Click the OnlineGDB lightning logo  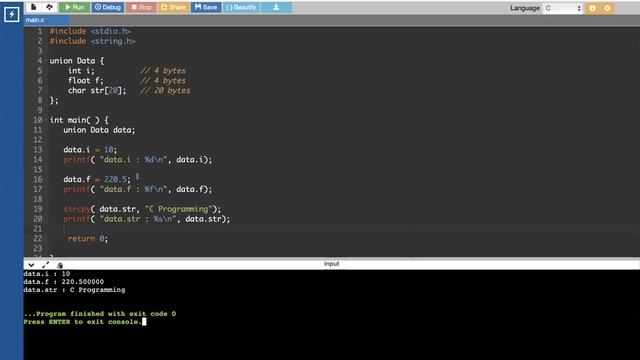(11, 14)
